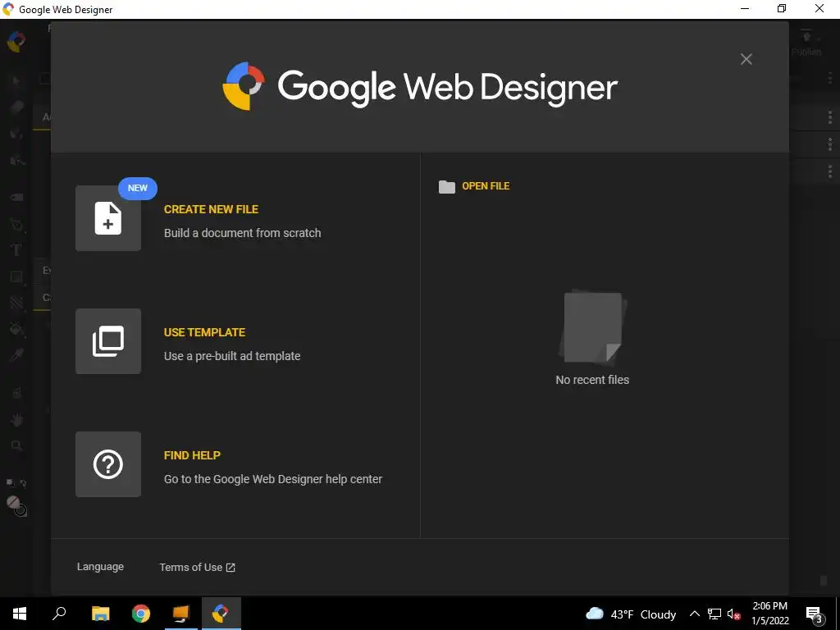Screen dimensions: 840x630
Task: Click the OPEN FILE folder icon
Action: pyautogui.click(x=447, y=186)
